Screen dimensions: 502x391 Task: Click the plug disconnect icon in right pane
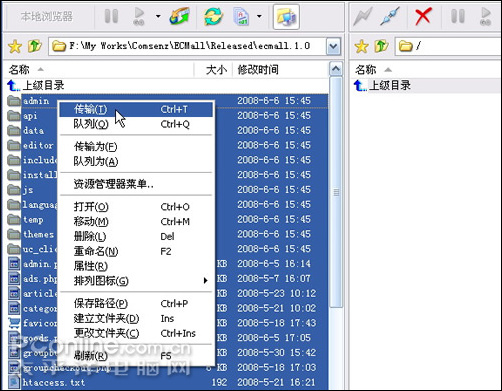(x=390, y=16)
